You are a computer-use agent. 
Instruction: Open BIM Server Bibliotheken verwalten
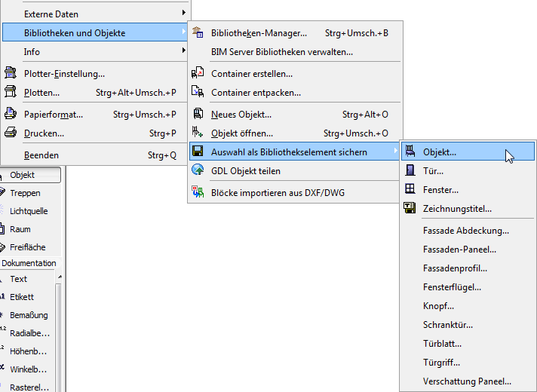pos(282,52)
